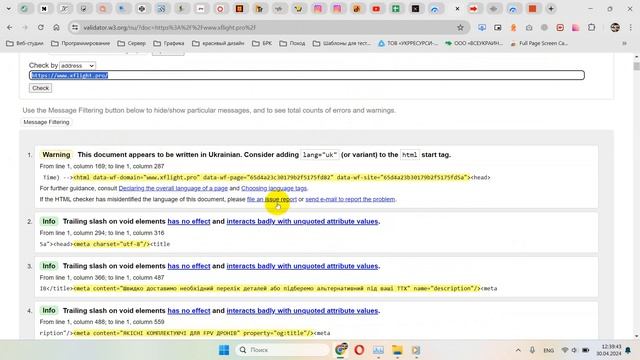Switch to the Notion tab
The width and height of the screenshot is (640, 360).
pos(44,9)
